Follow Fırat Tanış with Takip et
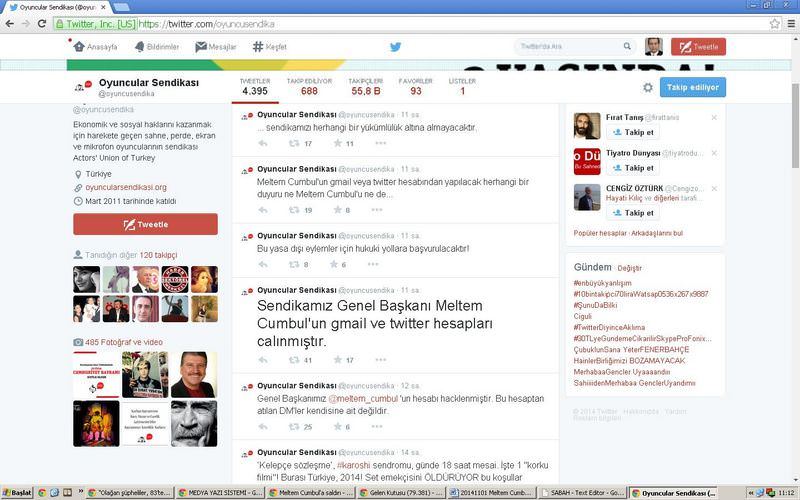This screenshot has width=800, height=500. (x=633, y=132)
